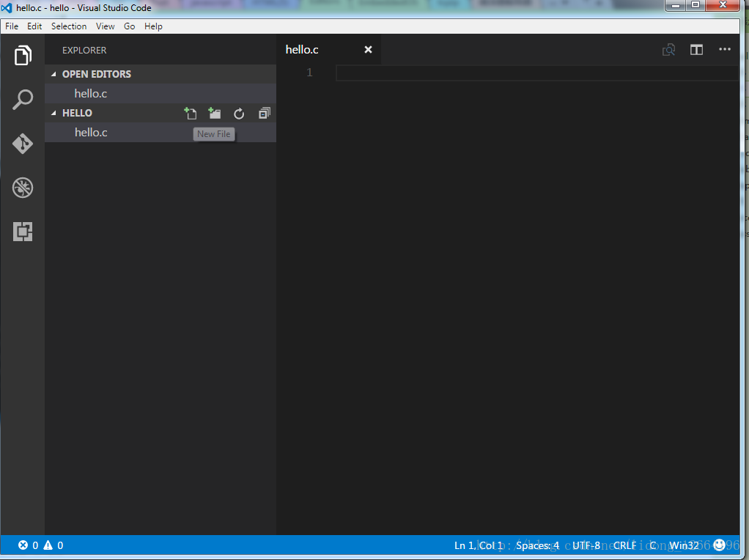Maximize the Visual Studio Code window

pos(695,5)
